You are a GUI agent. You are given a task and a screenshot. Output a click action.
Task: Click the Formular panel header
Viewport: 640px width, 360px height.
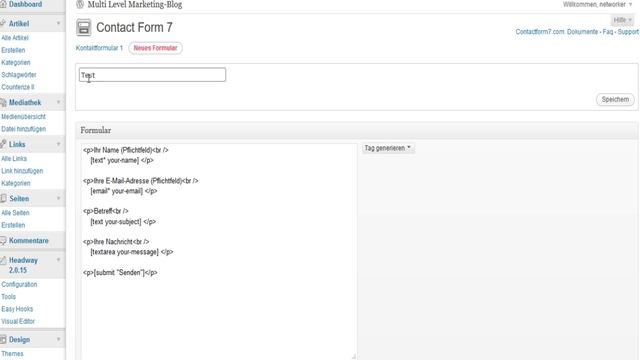click(x=357, y=131)
